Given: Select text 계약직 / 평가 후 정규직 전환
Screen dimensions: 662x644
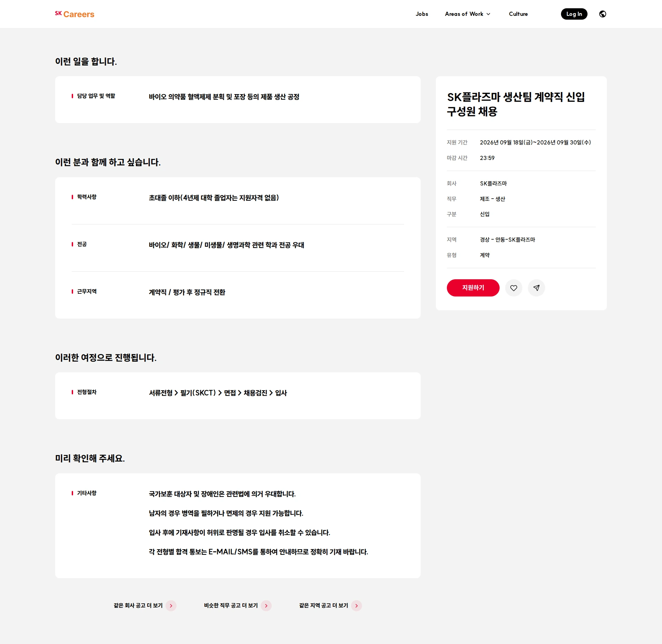Looking at the screenshot, I should click(x=187, y=292).
